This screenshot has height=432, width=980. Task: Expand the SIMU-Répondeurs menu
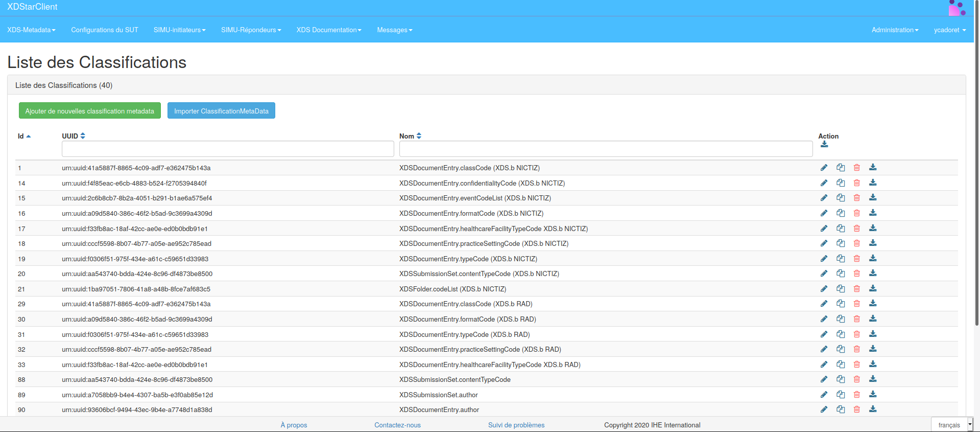[x=251, y=30]
